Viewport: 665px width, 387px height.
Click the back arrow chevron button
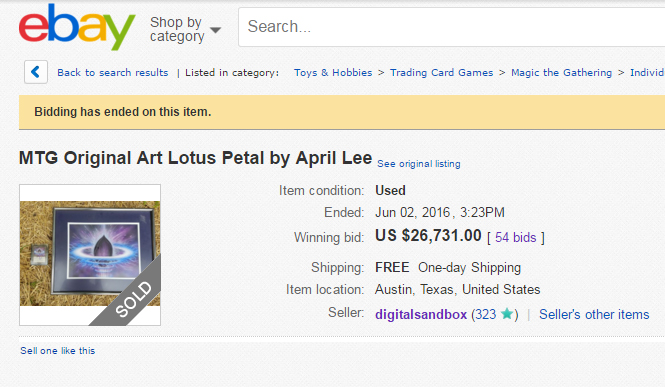(x=36, y=72)
